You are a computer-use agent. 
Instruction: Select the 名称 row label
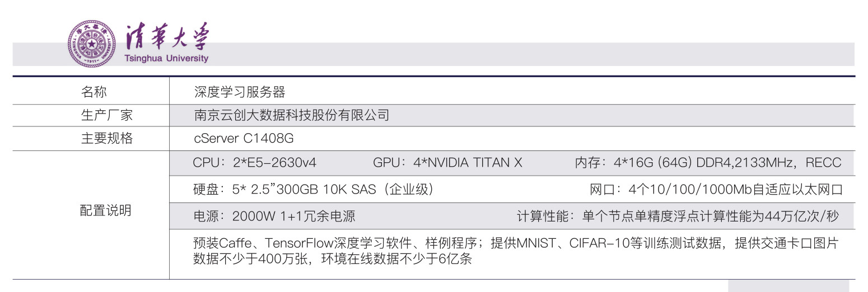pos(94,92)
